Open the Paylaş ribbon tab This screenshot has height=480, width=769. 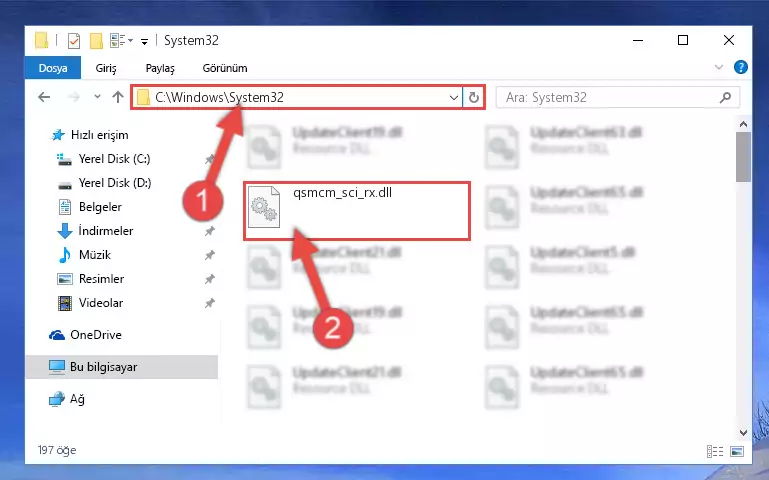(160, 68)
